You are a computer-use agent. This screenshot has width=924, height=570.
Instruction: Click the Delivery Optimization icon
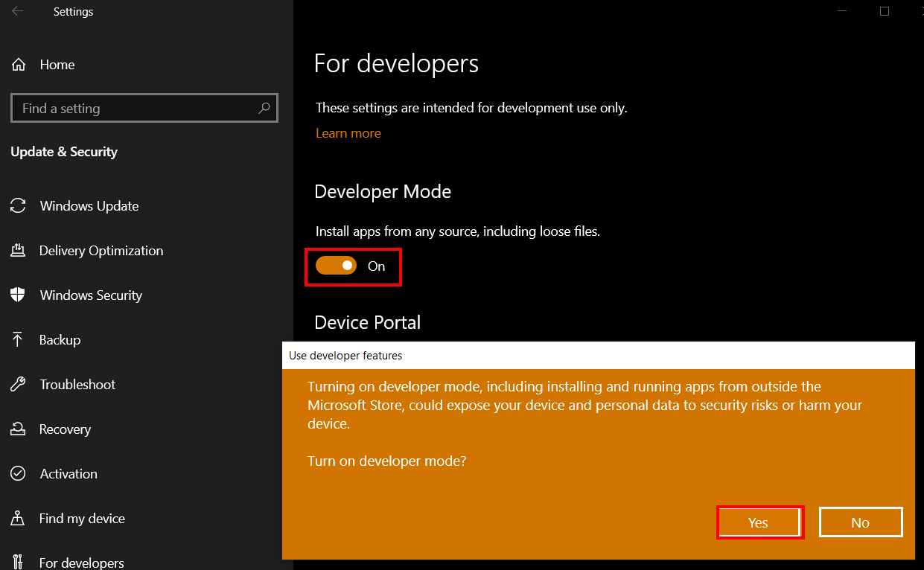(19, 251)
